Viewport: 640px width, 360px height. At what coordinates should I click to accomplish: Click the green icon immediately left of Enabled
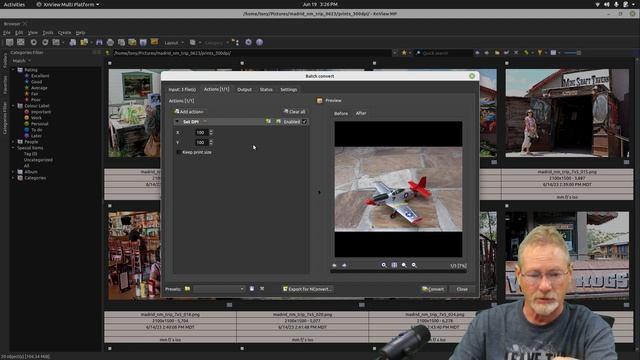(278, 122)
